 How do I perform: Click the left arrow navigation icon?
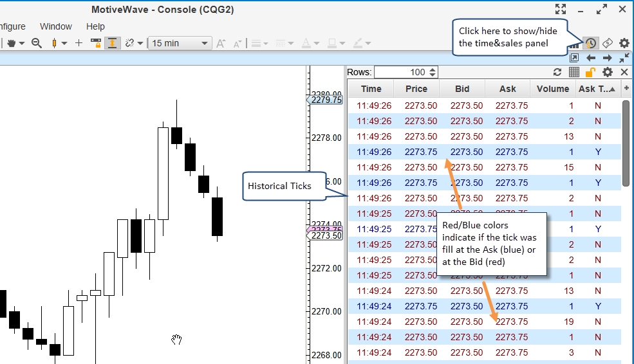point(591,58)
